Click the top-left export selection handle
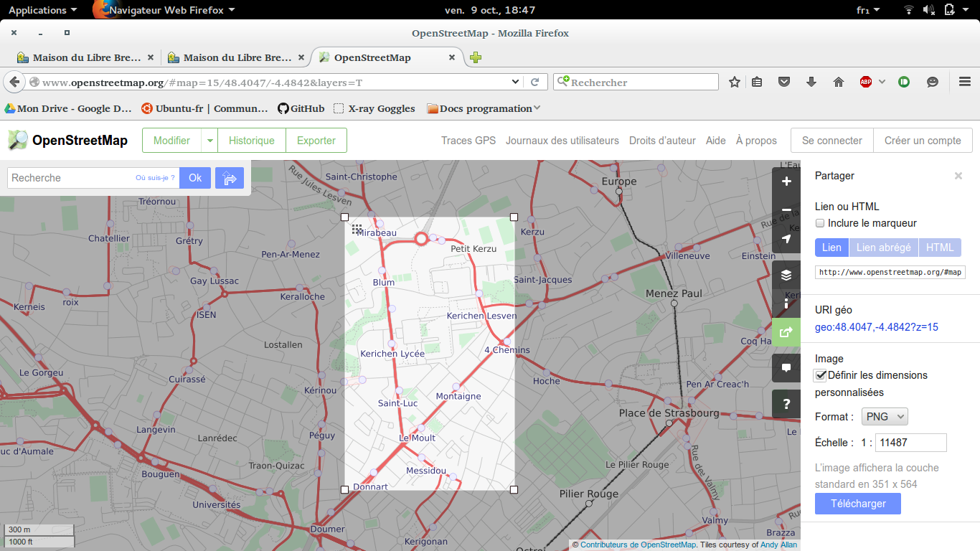Viewport: 980px width, 551px height. [344, 217]
